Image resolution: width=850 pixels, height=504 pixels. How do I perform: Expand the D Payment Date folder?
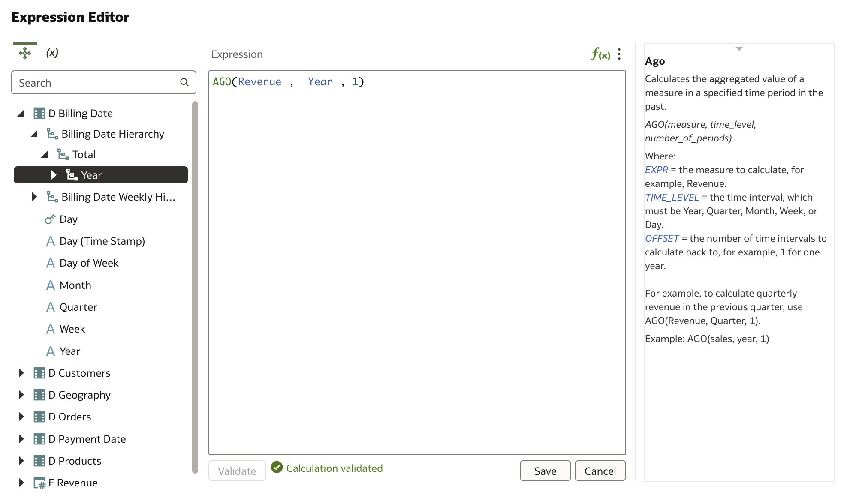[21, 439]
